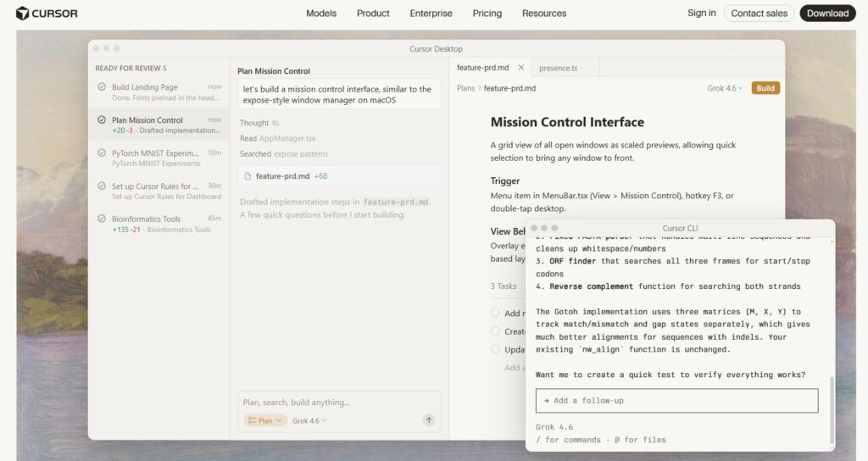Open the Plan mode dropdown
This screenshot has height=461, width=868.
[x=265, y=420]
